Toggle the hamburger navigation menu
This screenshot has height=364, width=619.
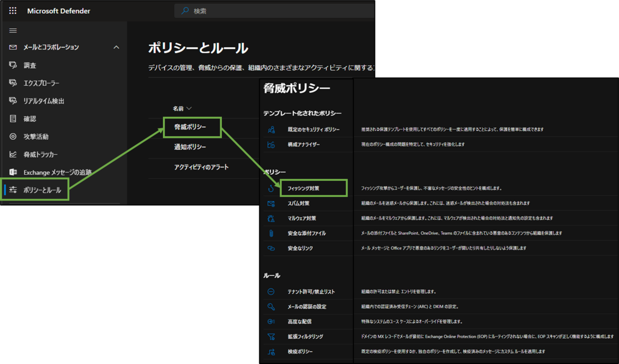(x=13, y=31)
